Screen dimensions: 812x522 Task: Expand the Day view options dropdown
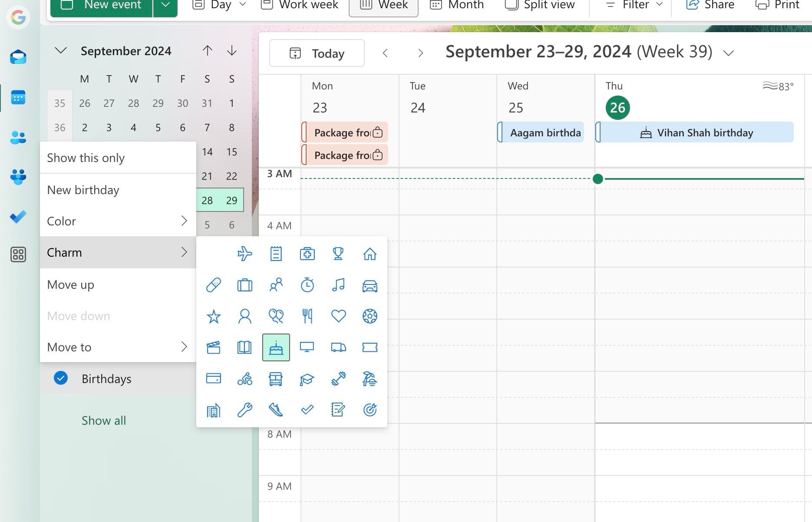pyautogui.click(x=243, y=5)
